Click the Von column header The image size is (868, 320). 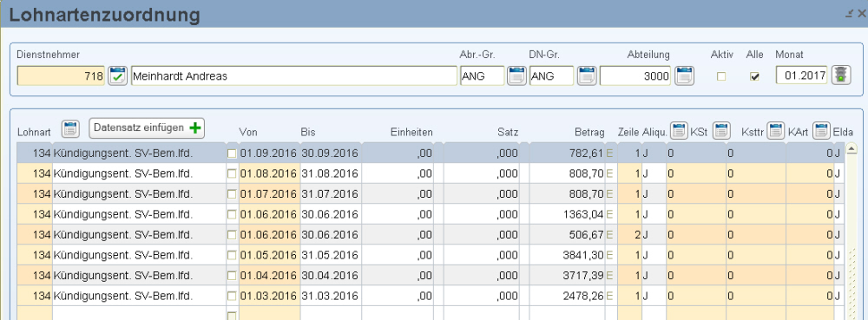248,133
